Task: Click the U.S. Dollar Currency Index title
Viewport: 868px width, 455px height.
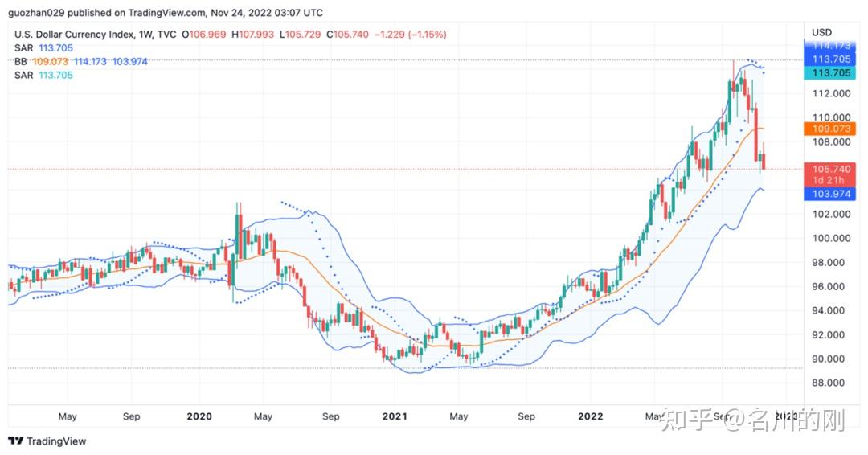Action: pos(74,35)
